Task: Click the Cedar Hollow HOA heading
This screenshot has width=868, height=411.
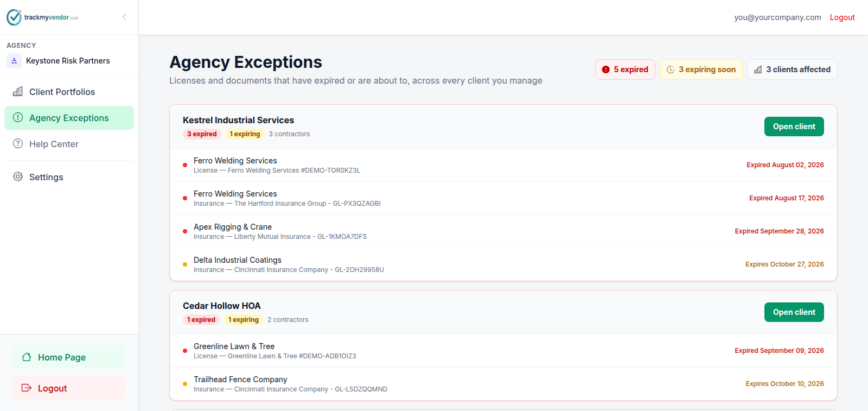Action: [x=221, y=306]
